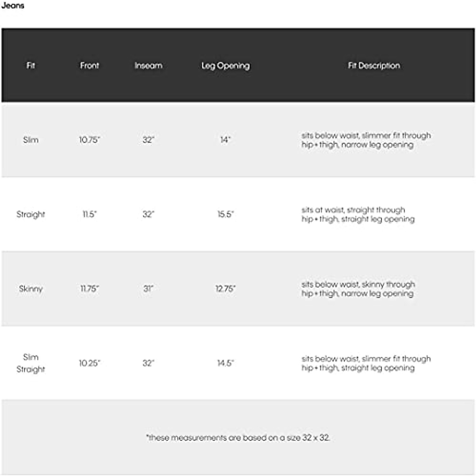The width and height of the screenshot is (476, 476).
Task: Click the Fit column header
Action: pyautogui.click(x=31, y=65)
